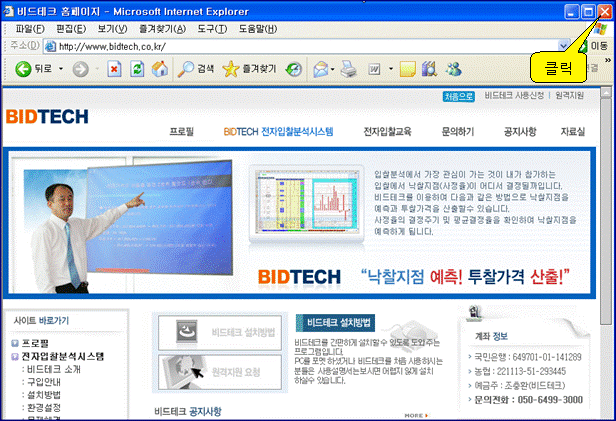Open the Back button history dropdown arrow
This screenshot has height=421, width=616.
[61, 69]
